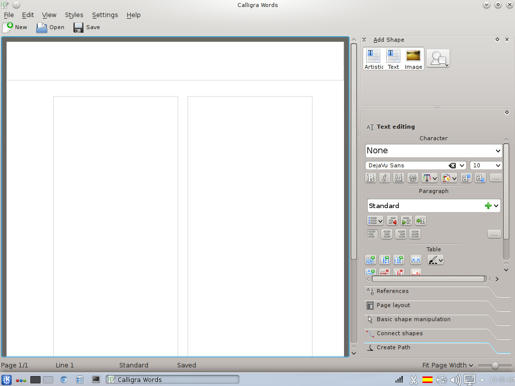Align paragraph left
The width and height of the screenshot is (515, 386).
pyautogui.click(x=372, y=234)
